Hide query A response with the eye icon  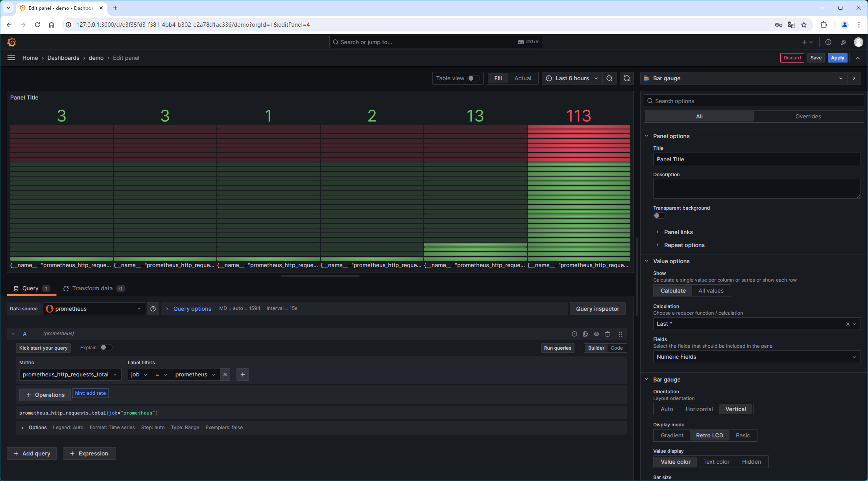(x=597, y=334)
